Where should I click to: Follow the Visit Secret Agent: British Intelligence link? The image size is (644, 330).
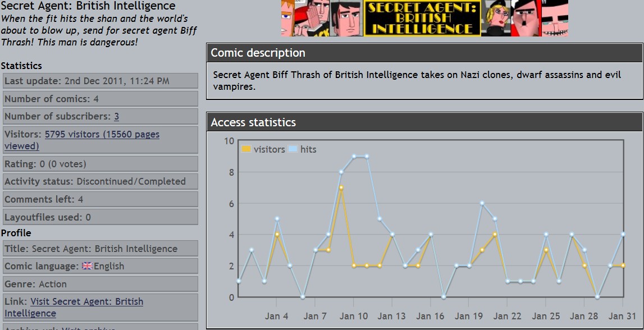(x=86, y=302)
